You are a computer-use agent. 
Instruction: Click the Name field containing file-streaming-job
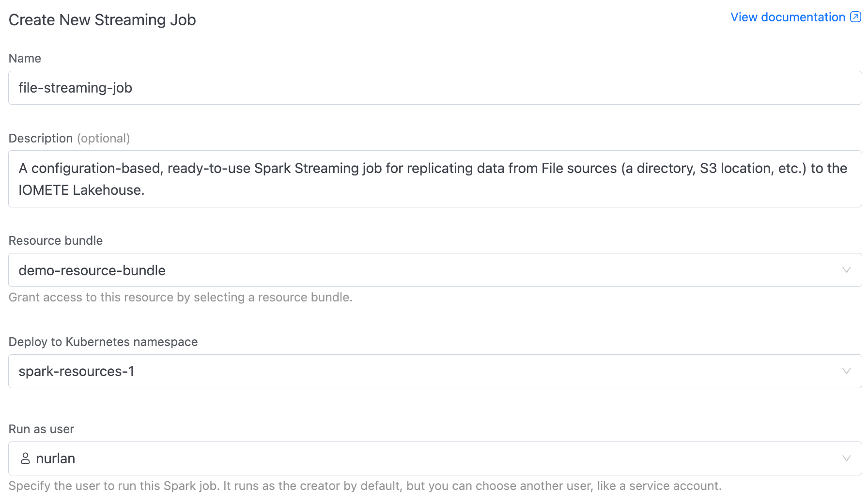[434, 88]
